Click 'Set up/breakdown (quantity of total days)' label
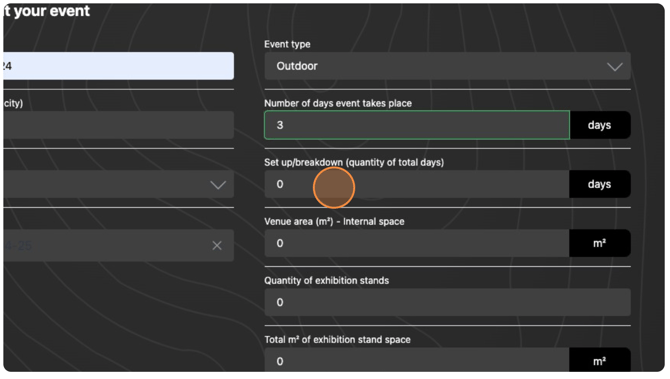The width and height of the screenshot is (670, 379). click(354, 162)
